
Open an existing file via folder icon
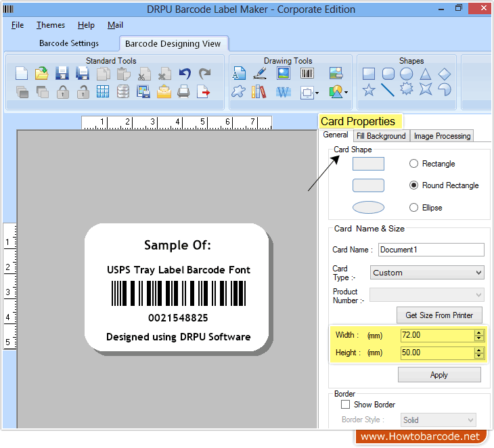pos(41,74)
